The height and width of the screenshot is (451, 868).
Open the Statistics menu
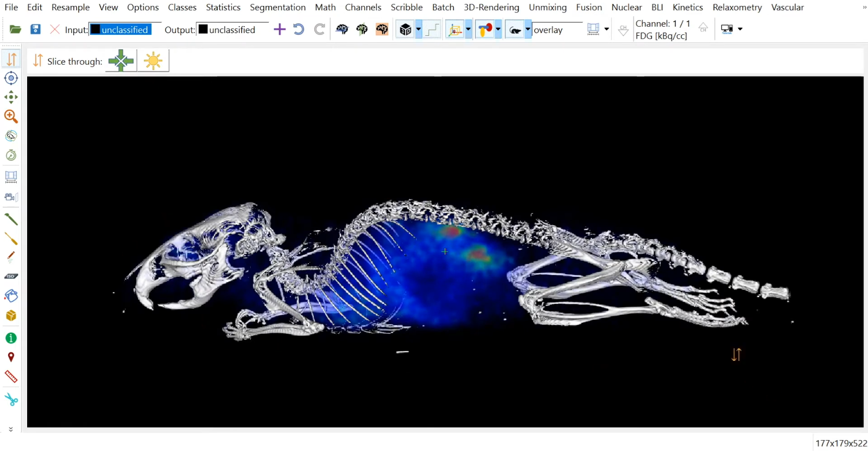coord(223,7)
